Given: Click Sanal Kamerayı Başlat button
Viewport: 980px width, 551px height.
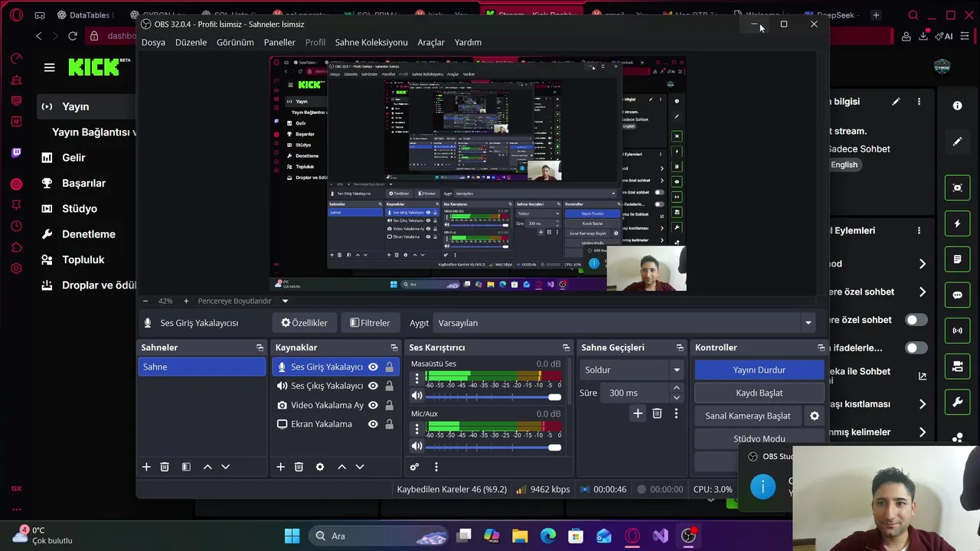Looking at the screenshot, I should click(x=748, y=416).
